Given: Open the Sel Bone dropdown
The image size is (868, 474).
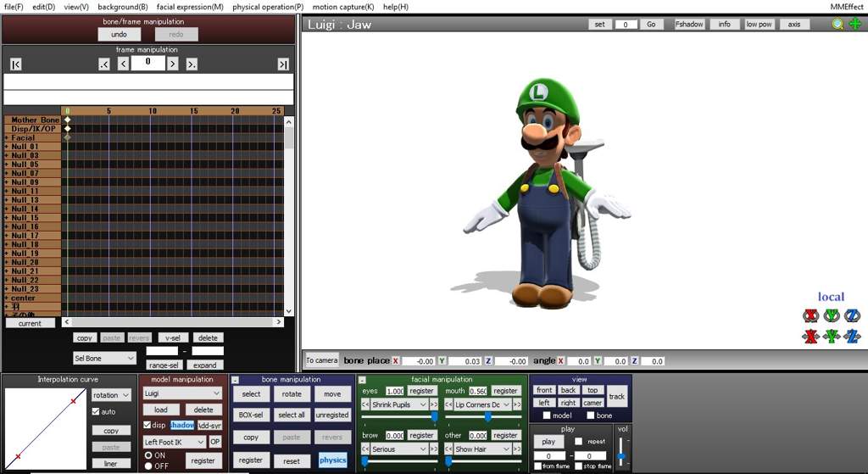Looking at the screenshot, I should [x=104, y=359].
